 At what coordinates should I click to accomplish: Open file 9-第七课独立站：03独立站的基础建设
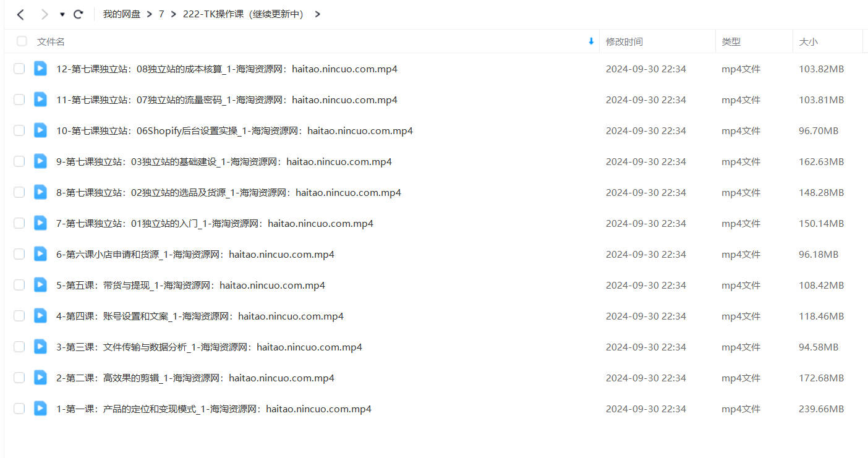click(x=224, y=161)
